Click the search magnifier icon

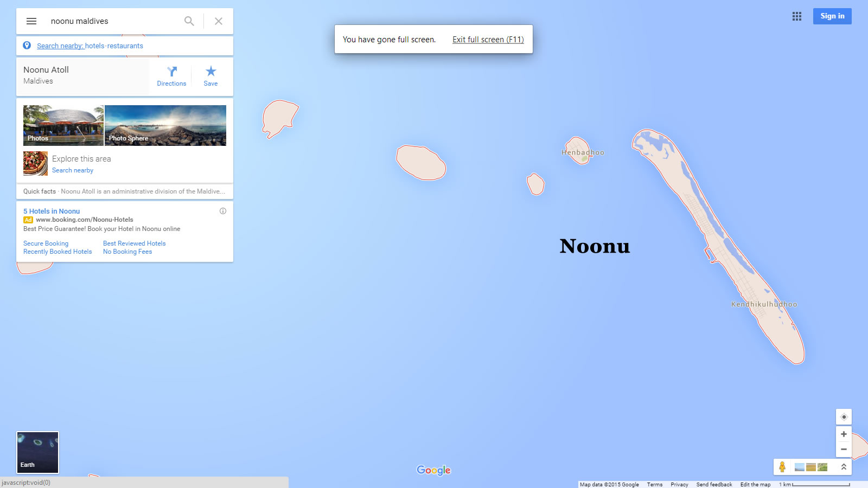tap(189, 21)
